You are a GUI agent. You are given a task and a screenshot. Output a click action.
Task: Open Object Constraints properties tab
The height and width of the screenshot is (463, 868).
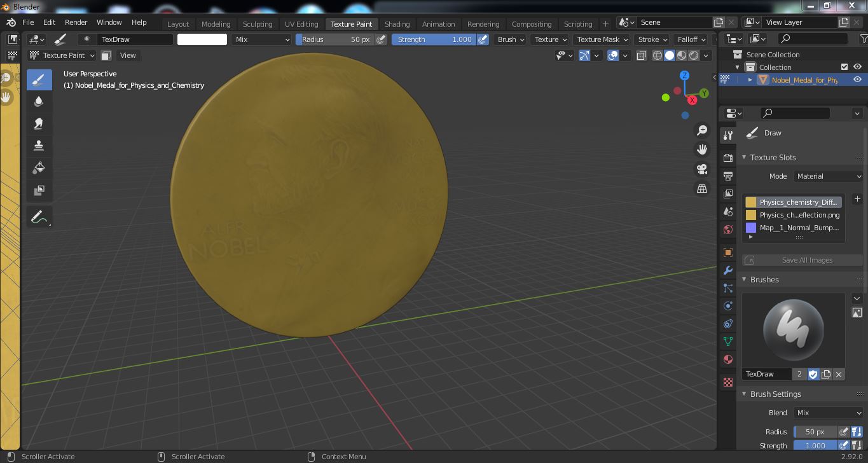[728, 324]
